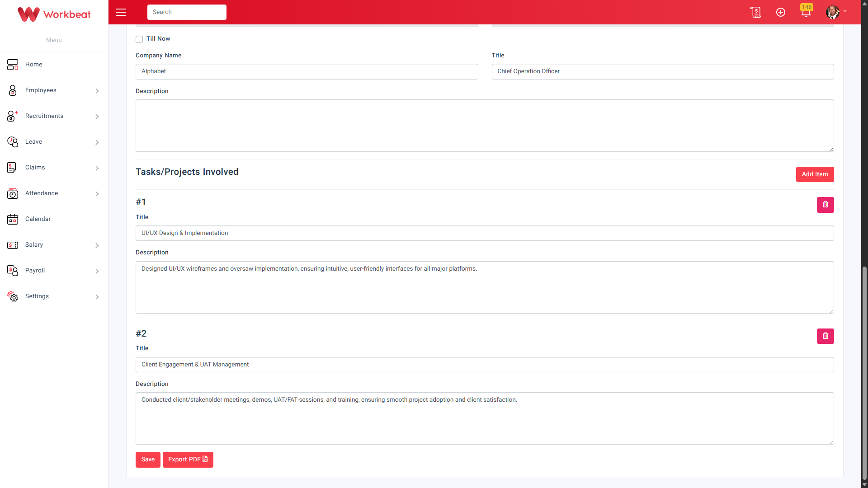Click the Claims sidebar icon
868x488 pixels.
click(12, 168)
